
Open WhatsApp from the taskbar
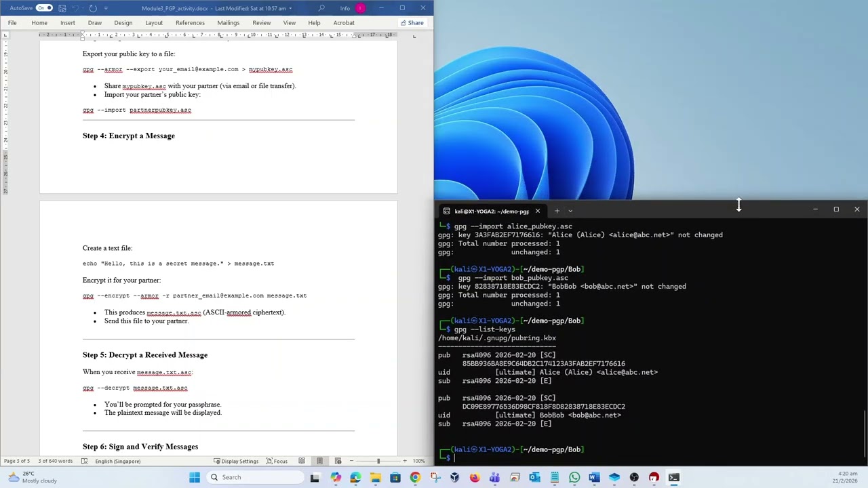574,477
